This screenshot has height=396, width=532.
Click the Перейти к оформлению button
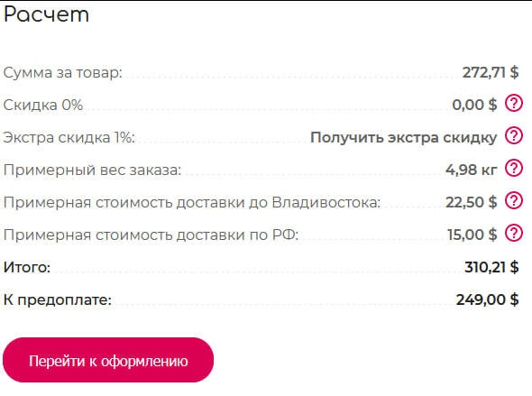pos(108,360)
